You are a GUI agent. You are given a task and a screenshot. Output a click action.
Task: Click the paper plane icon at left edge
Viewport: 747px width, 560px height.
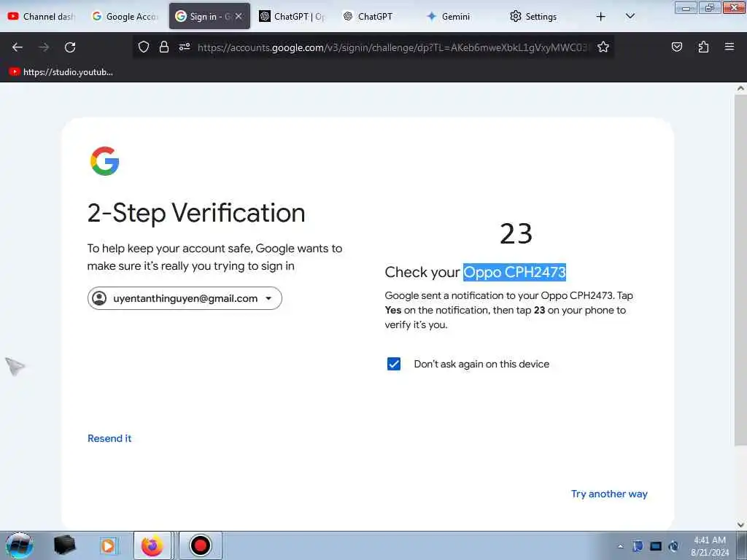coord(15,366)
